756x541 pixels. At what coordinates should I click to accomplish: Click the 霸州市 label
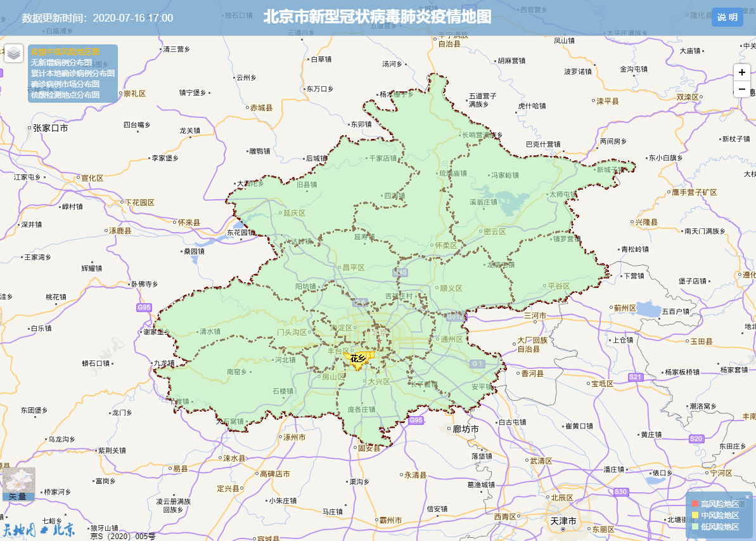pyautogui.click(x=390, y=520)
